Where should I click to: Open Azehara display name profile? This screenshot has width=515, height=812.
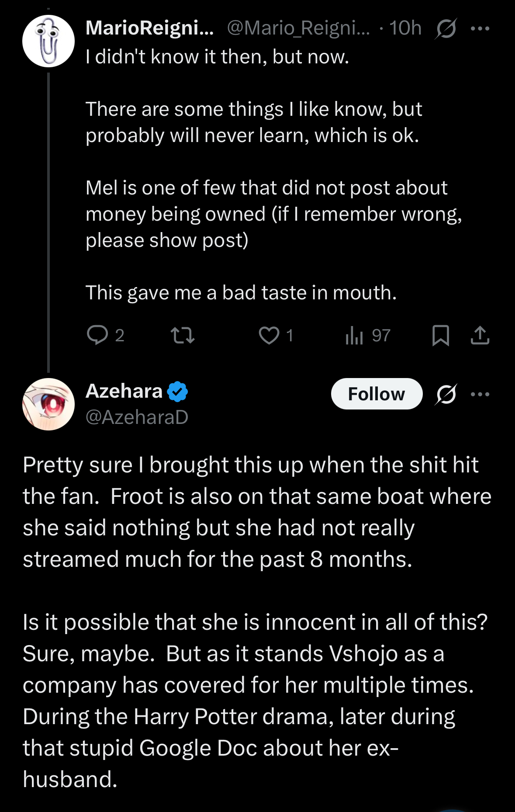tap(124, 391)
